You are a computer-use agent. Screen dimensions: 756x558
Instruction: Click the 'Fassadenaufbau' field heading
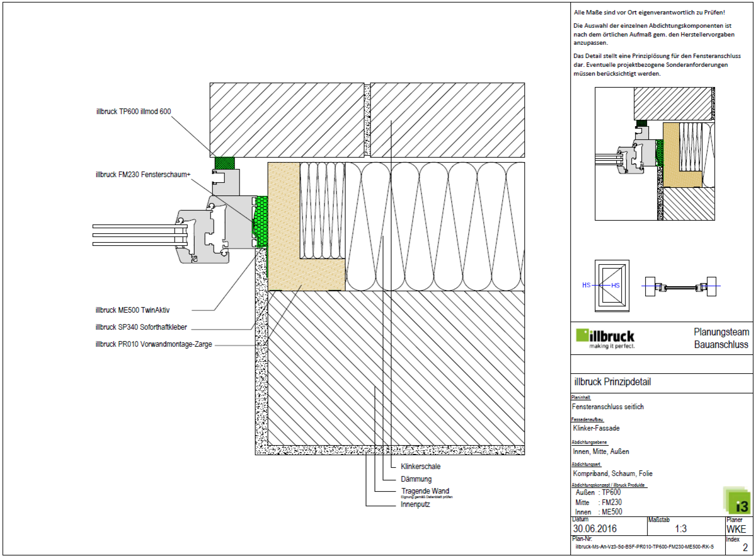tap(587, 419)
